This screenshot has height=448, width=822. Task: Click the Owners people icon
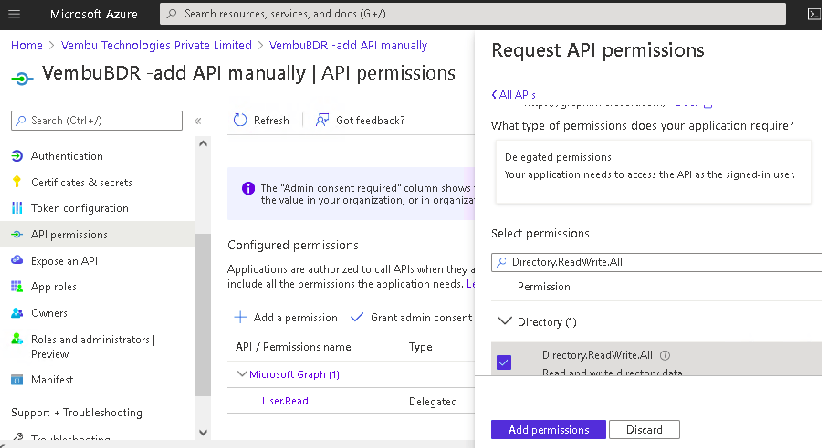17,313
